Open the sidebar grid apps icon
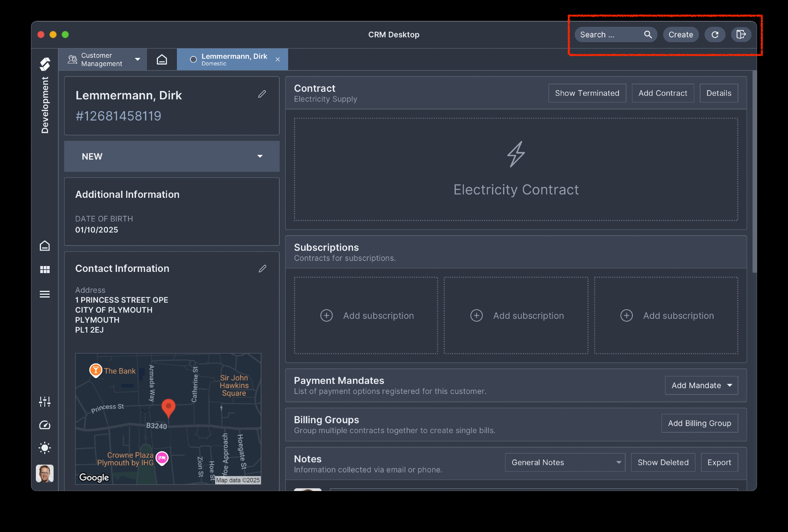788x532 pixels. (x=45, y=270)
